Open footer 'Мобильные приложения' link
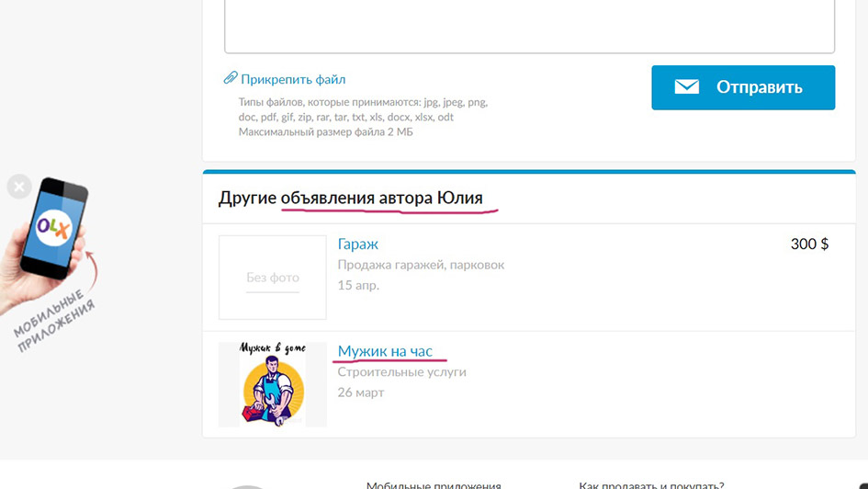Screen dimensions: 868x489 click(434, 484)
